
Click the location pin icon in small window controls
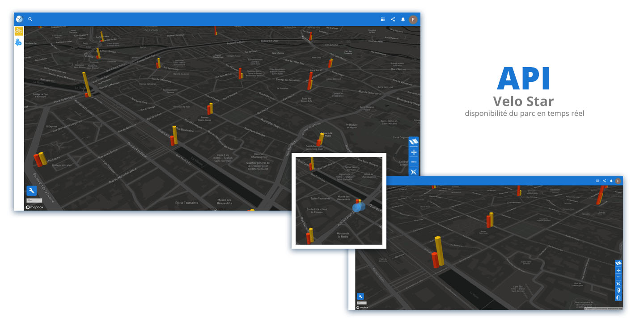[619, 290]
